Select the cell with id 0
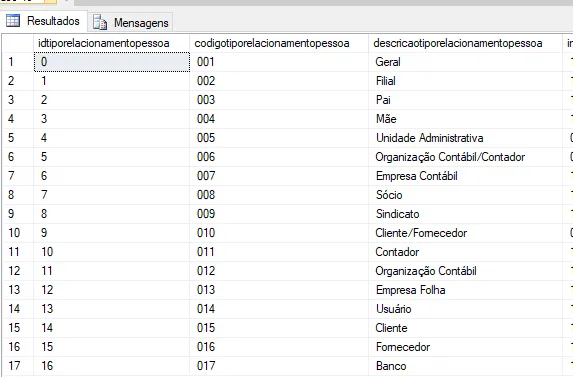The height and width of the screenshot is (377, 573). point(111,62)
